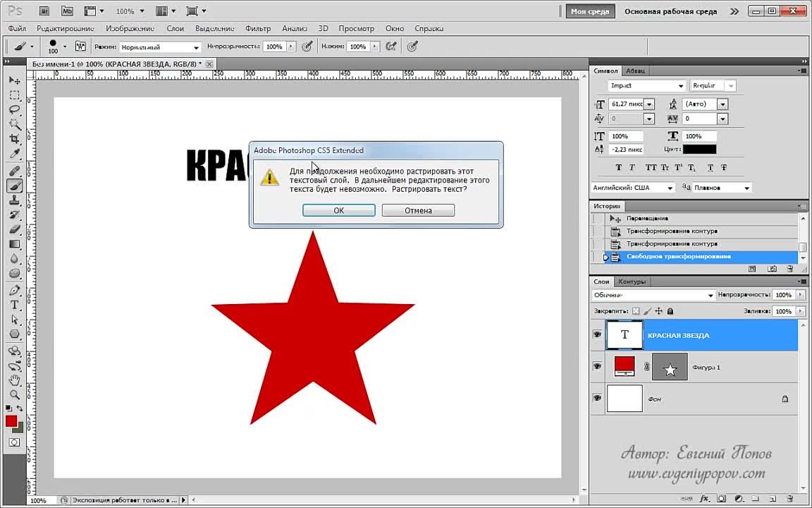This screenshot has height=508, width=812.
Task: Switch to the Контуры tab
Action: pyautogui.click(x=632, y=282)
